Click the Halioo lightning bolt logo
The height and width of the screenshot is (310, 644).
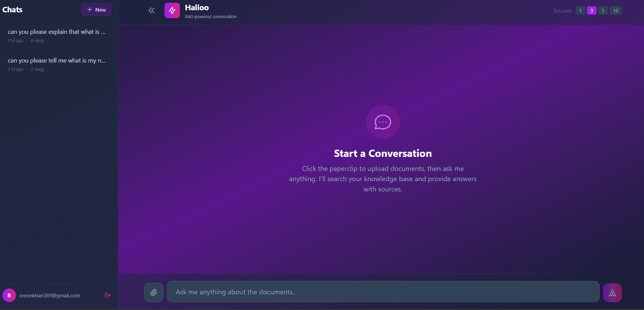click(x=172, y=11)
